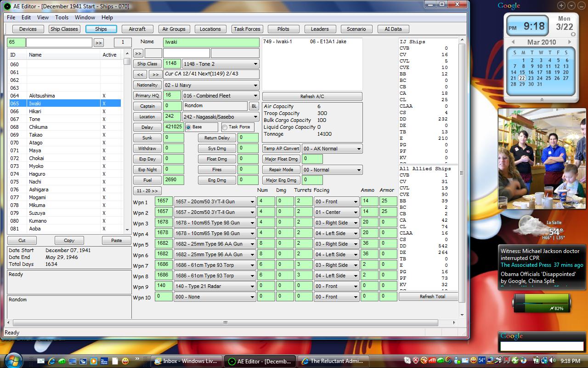Screen dimensions: 588x368
Task: Select the Base radio button
Action: (x=188, y=127)
